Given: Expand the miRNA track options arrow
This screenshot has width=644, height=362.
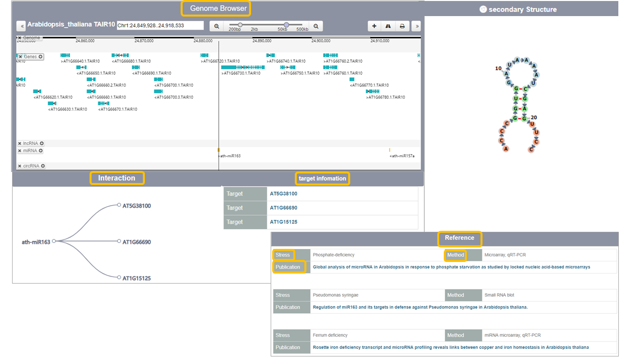Looking at the screenshot, I should (x=40, y=151).
